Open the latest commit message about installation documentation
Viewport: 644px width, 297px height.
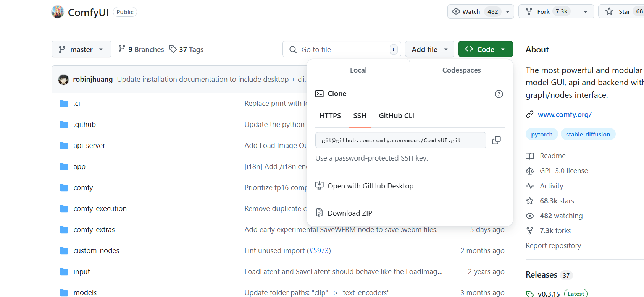(x=211, y=80)
